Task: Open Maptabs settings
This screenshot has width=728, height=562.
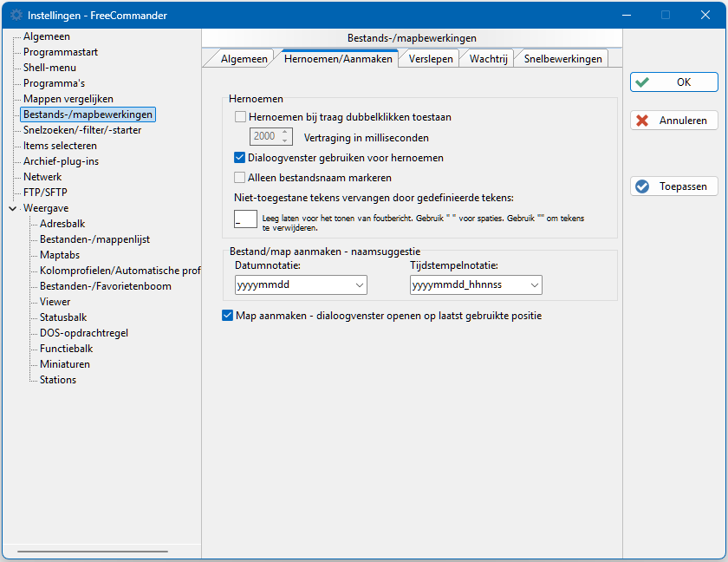Action: click(x=60, y=255)
